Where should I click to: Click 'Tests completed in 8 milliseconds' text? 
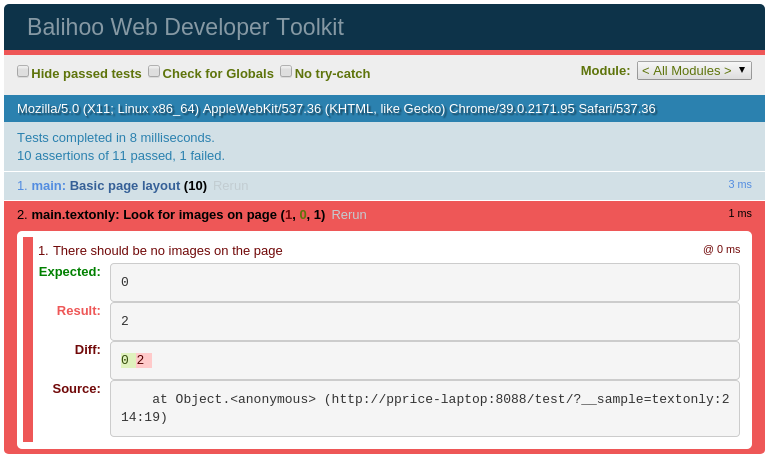116,137
